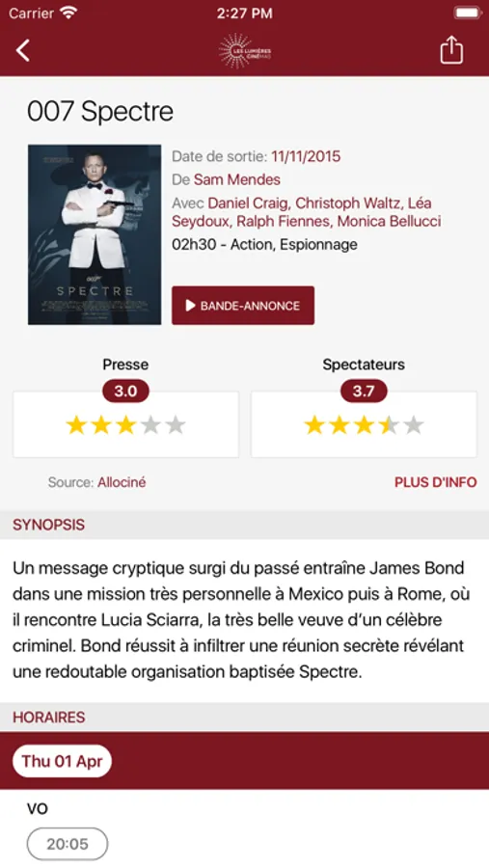Select the Thu 01 Apr date tab

(x=62, y=761)
